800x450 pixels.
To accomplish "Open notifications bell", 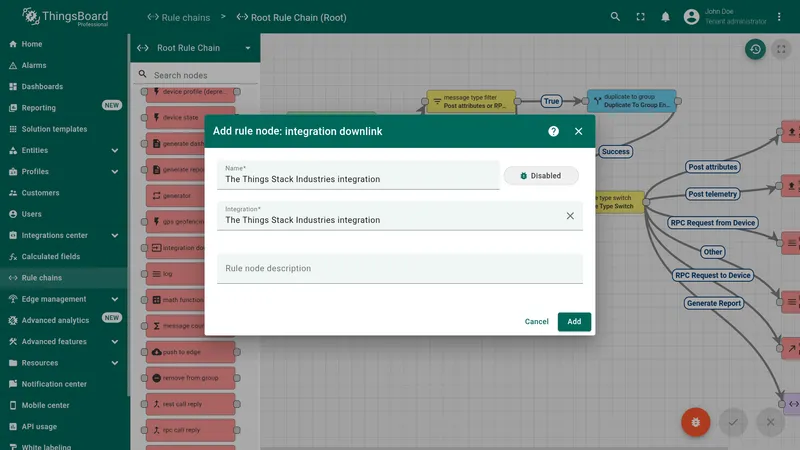I will tap(665, 17).
